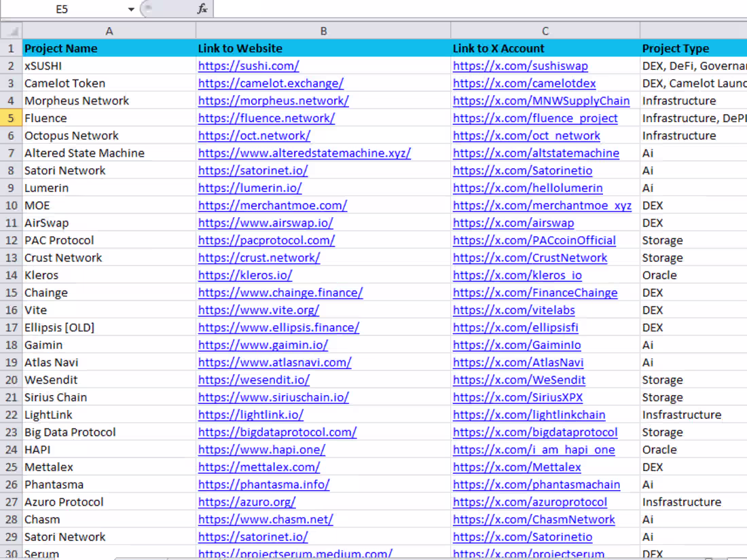Open the https://x.com/FinanceChainge link
This screenshot has height=560, width=747.
point(536,293)
